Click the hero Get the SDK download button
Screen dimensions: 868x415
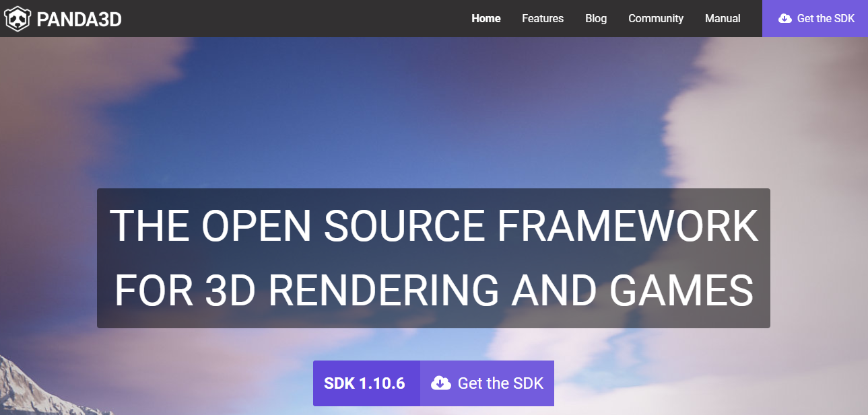point(487,383)
